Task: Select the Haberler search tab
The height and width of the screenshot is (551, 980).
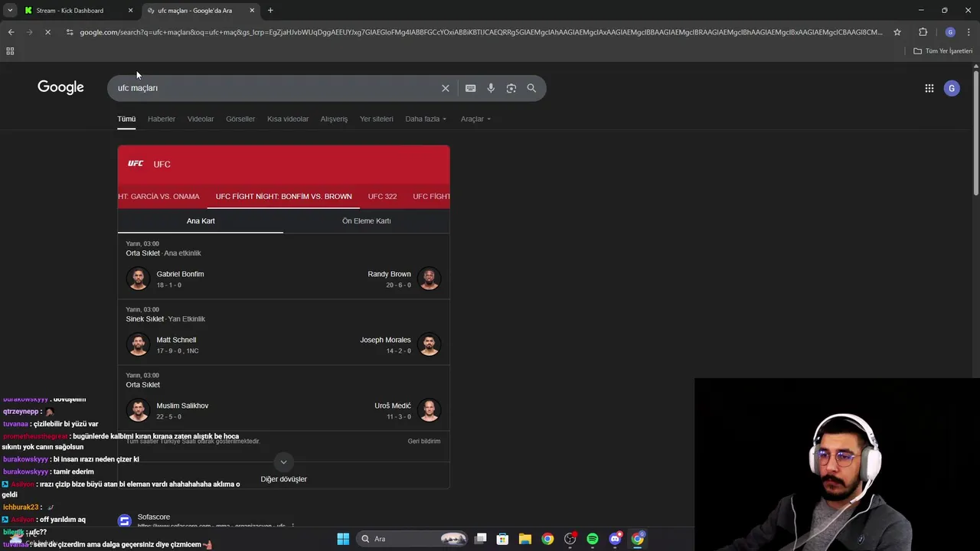Action: [x=162, y=119]
